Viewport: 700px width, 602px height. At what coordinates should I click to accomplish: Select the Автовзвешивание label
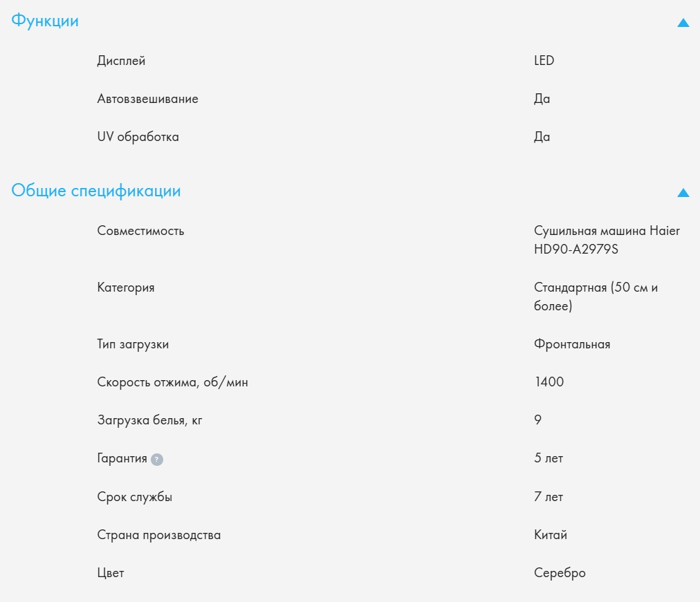(147, 99)
